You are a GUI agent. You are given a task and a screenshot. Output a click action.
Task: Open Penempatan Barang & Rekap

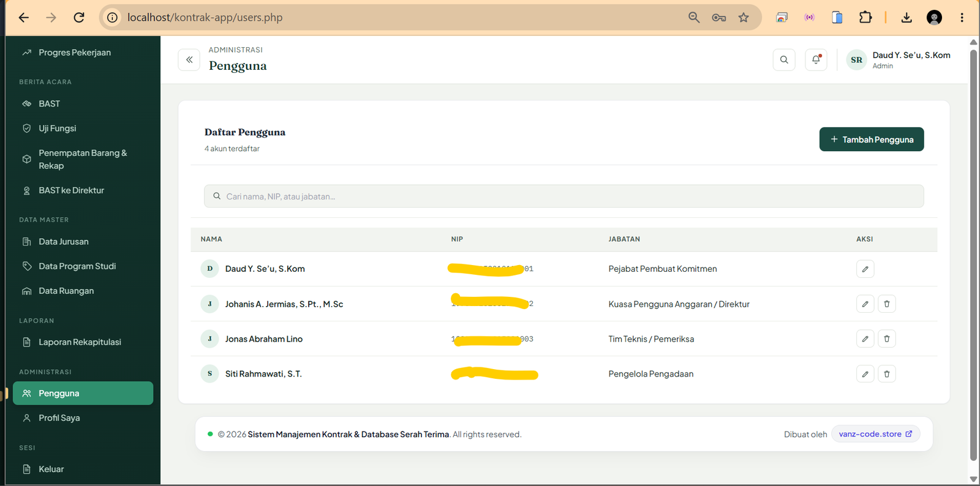(x=83, y=159)
